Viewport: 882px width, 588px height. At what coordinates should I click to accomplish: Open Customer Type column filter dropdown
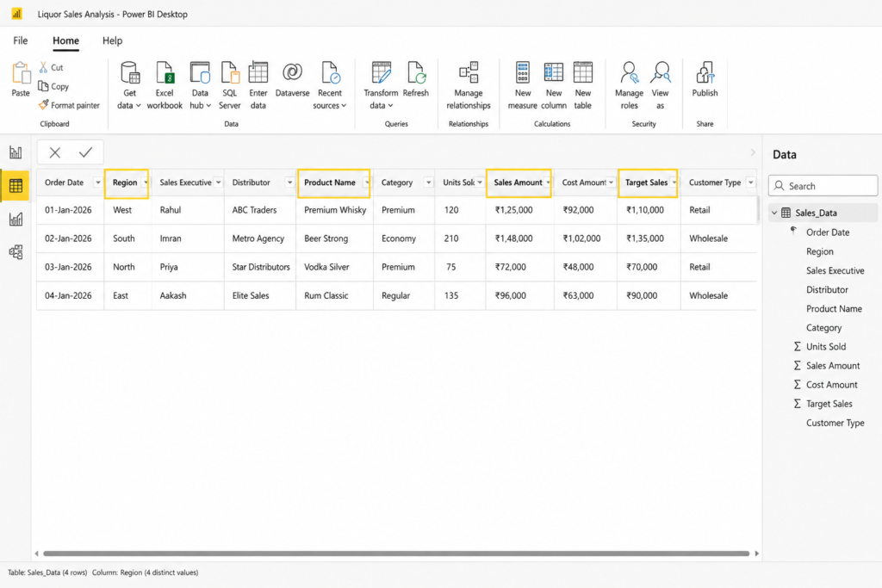(x=750, y=183)
